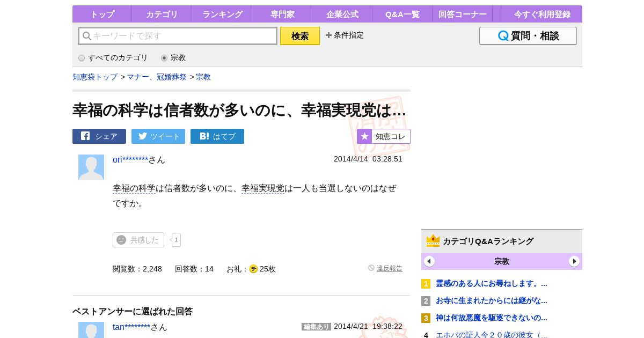Open 宗教 breadcrumb link
Viewport: 644px width, 338px height.
[203, 77]
